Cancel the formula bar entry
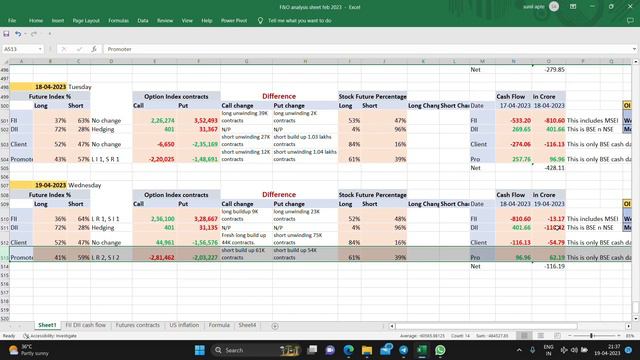 [64, 49]
